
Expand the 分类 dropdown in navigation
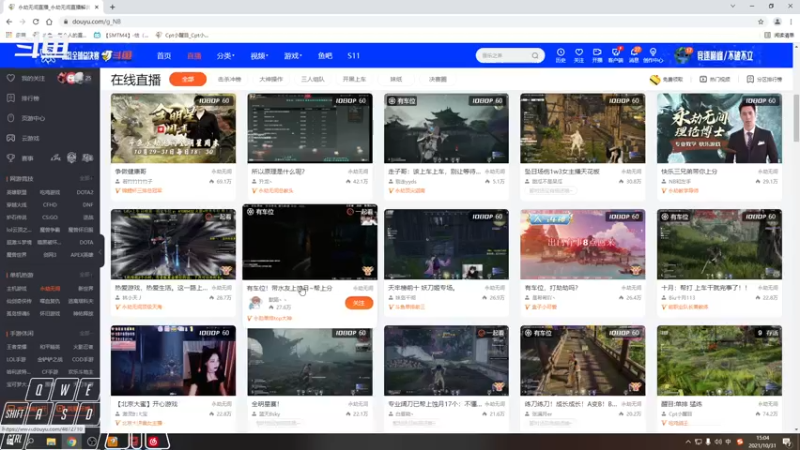(225, 56)
